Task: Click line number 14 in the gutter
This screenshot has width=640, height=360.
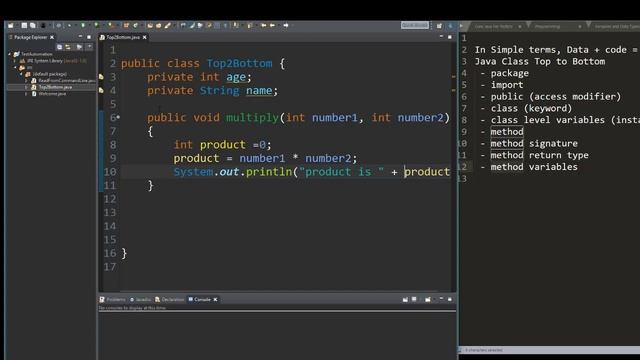Action: [x=110, y=226]
